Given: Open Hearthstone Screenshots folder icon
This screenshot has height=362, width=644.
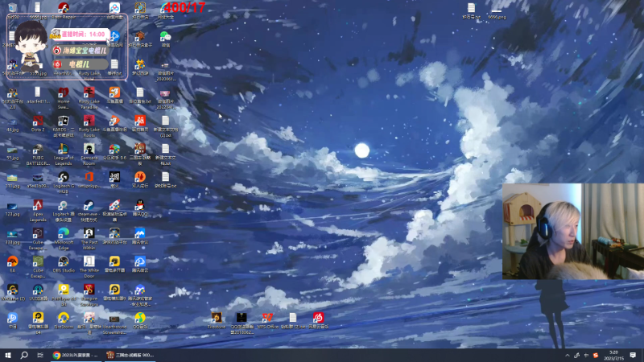Looking at the screenshot, I should click(x=114, y=319).
